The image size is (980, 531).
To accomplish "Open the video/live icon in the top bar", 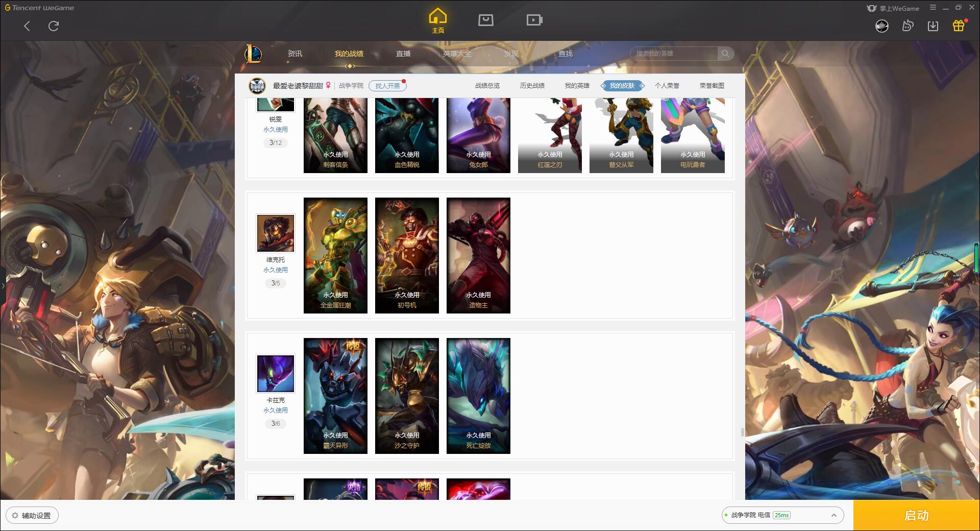I will (x=534, y=20).
